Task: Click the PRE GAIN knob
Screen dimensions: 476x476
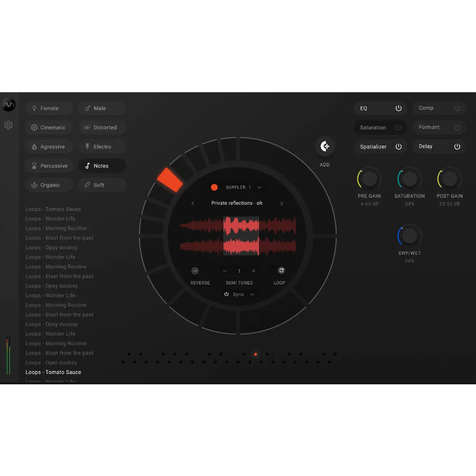Action: pos(369,179)
